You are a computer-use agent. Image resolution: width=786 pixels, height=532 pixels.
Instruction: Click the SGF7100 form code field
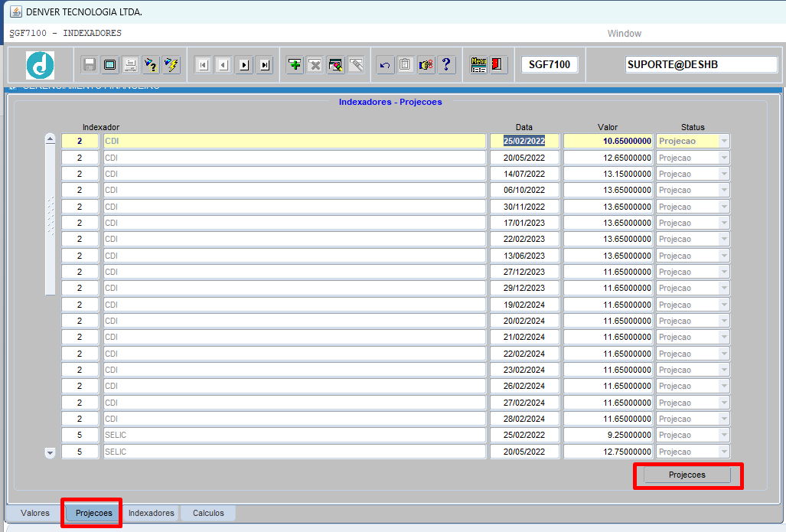(550, 65)
